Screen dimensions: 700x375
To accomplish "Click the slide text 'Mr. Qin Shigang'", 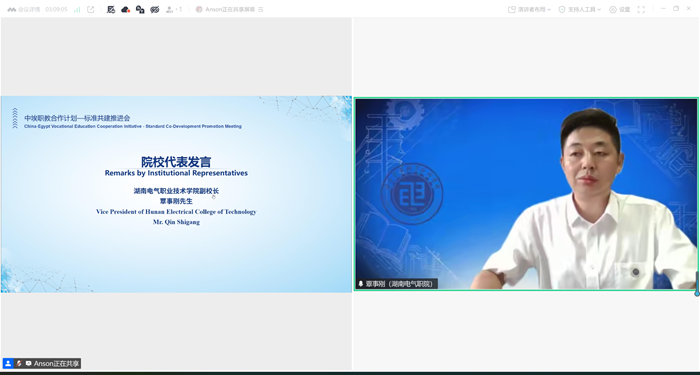I will pyautogui.click(x=176, y=222).
